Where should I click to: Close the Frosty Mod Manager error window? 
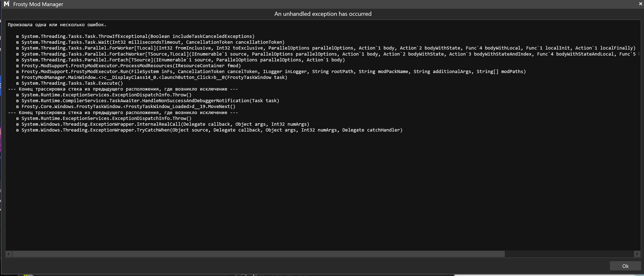tap(640, 4)
